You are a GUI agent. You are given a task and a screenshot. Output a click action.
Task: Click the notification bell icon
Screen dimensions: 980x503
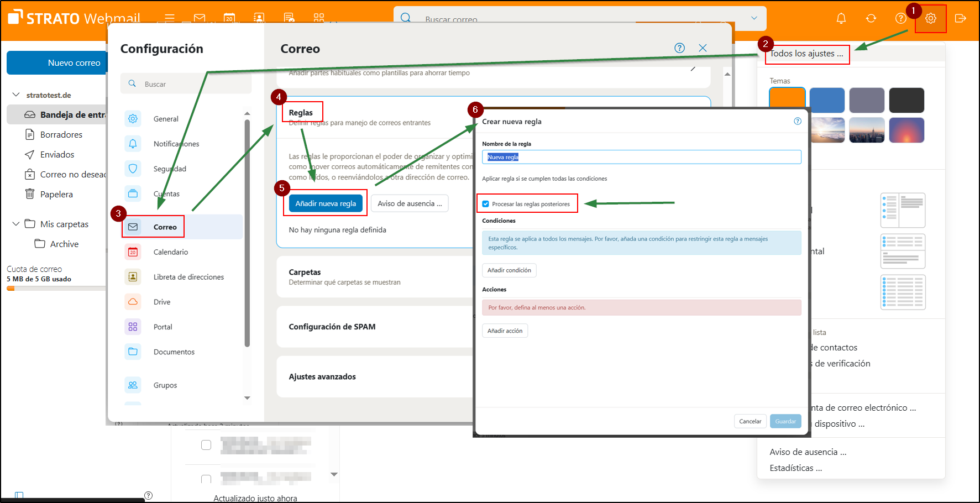click(x=841, y=19)
